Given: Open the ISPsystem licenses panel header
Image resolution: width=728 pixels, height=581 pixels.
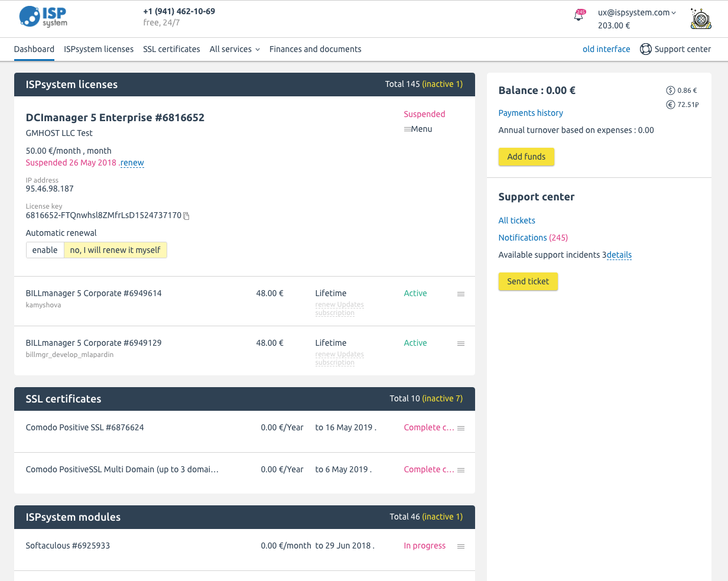Looking at the screenshot, I should tap(245, 85).
